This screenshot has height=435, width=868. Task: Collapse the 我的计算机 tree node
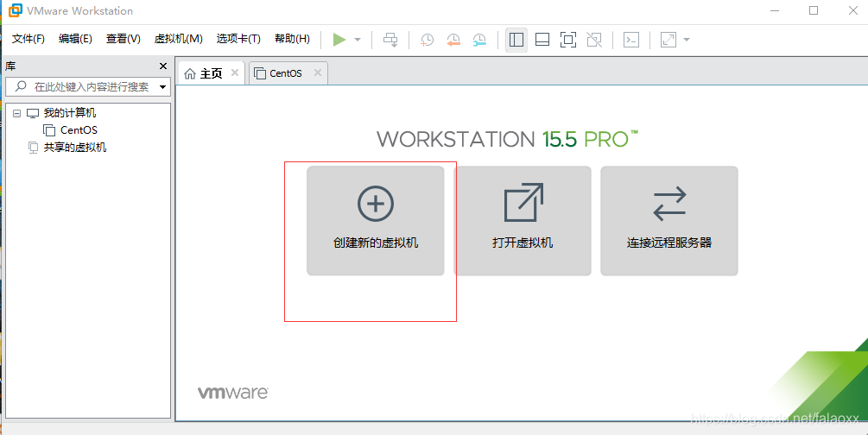coord(16,113)
